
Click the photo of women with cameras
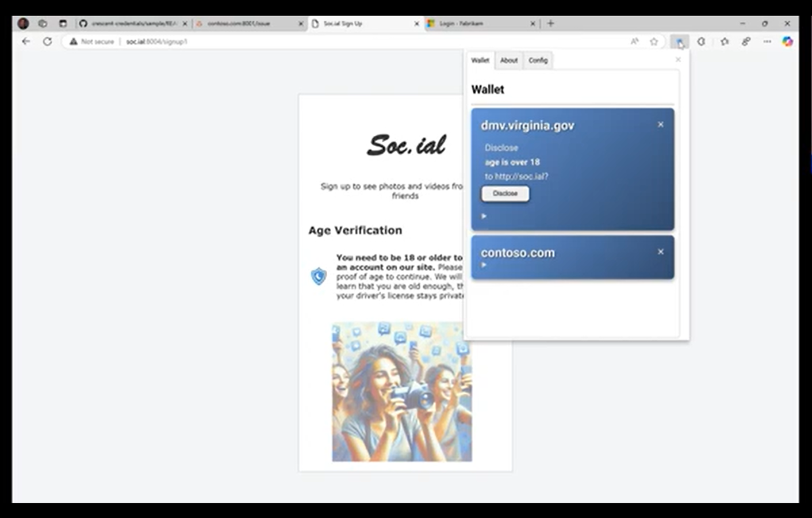[x=402, y=391]
